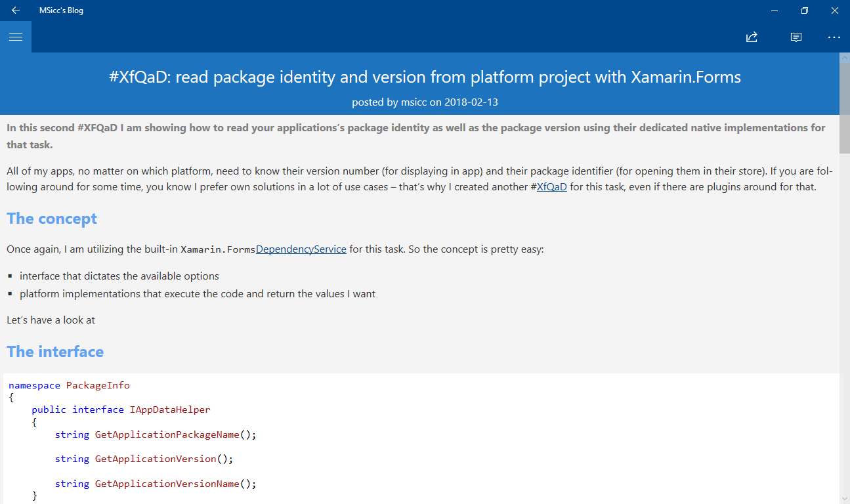Image resolution: width=850 pixels, height=504 pixels.
Task: Click the GetApplicationPackageName code line
Action: (x=156, y=434)
